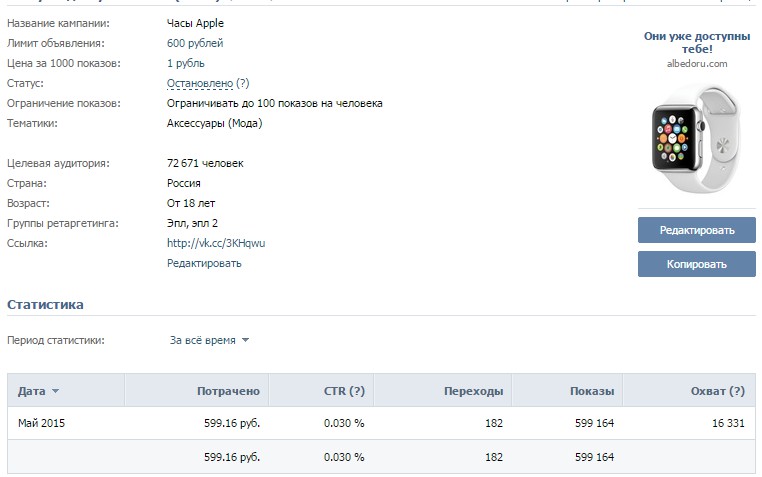762x477 pixels.
Task: Click the Показы column header
Action: tap(592, 391)
